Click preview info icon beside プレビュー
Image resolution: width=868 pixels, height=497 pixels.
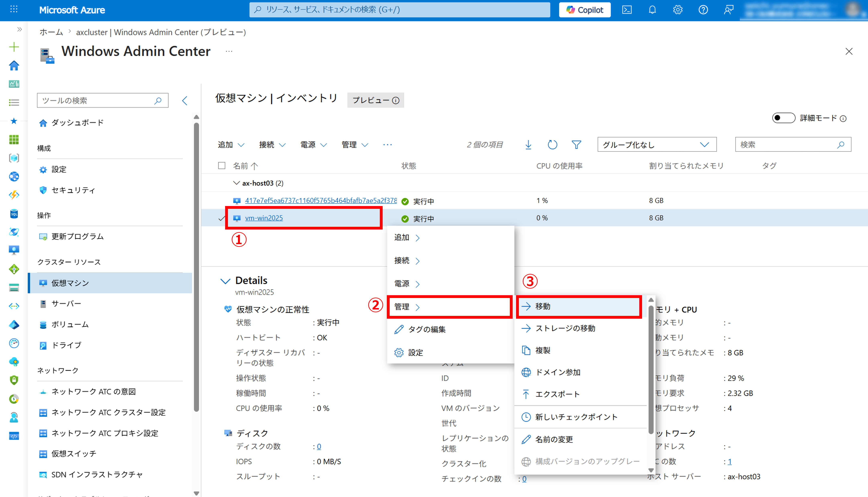396,100
